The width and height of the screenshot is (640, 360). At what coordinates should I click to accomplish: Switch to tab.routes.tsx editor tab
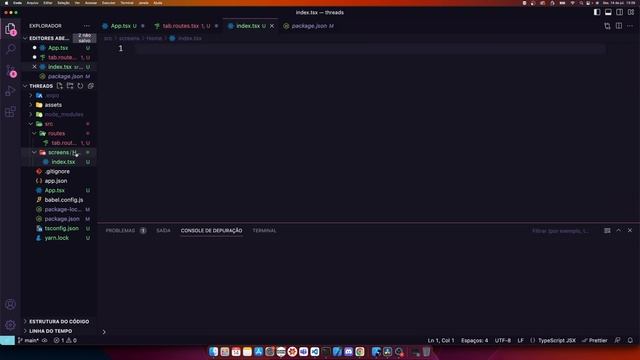point(186,26)
